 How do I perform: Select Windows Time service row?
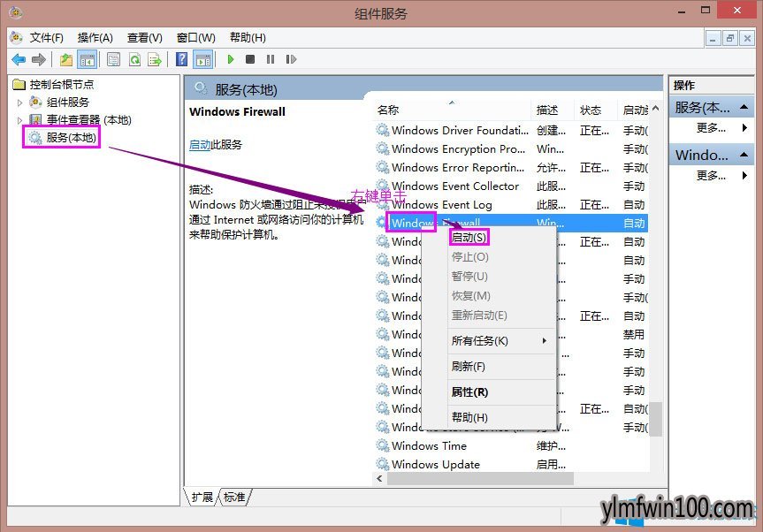511,445
